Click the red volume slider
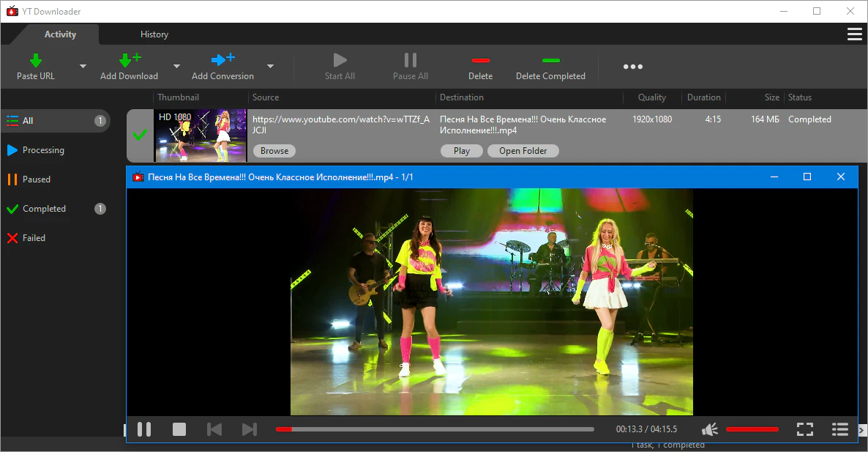The height and width of the screenshot is (452, 868). pos(752,429)
